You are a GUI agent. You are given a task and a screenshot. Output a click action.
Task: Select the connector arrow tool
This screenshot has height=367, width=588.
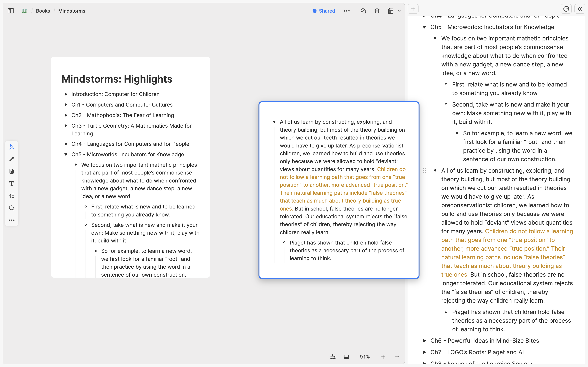tap(11, 159)
